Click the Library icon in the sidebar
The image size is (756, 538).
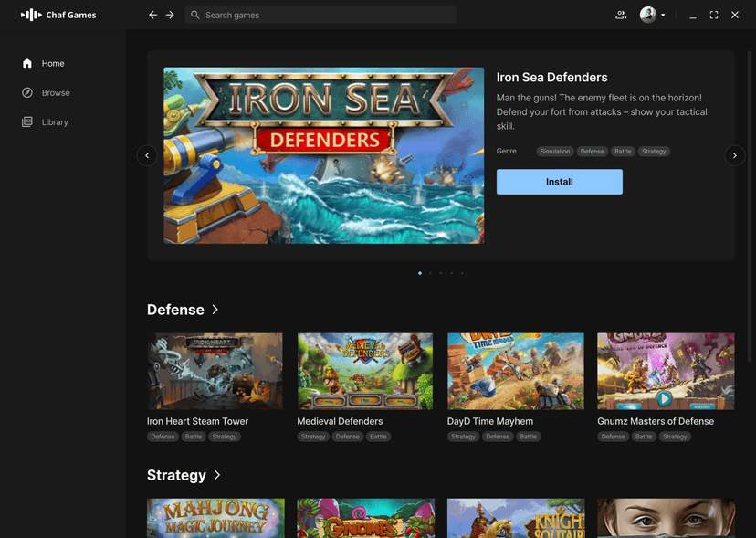[27, 122]
